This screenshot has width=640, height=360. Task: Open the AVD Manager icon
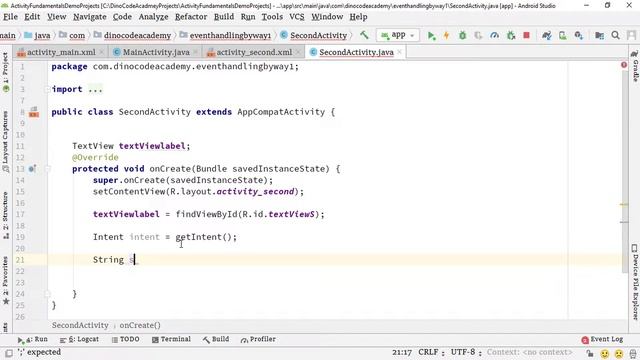click(563, 36)
